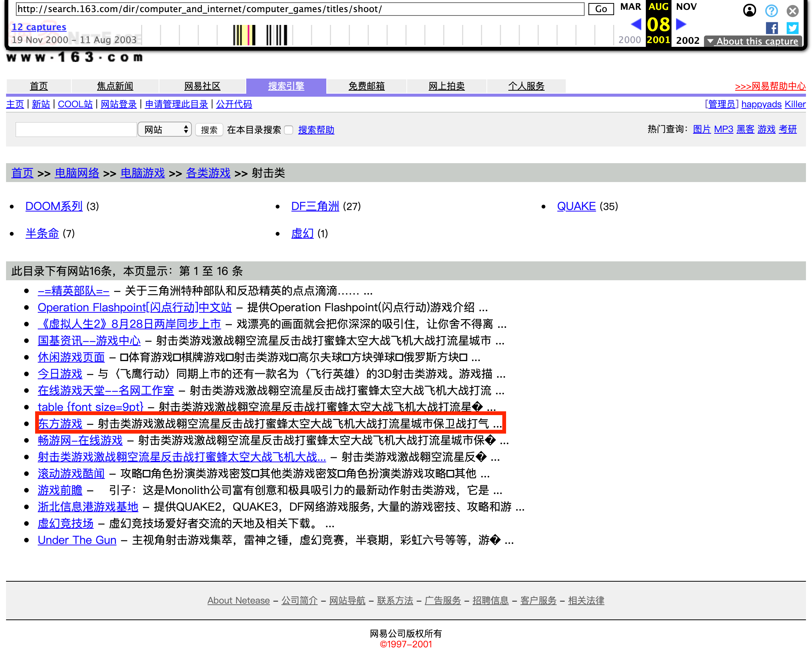Go to 电脑网络 in the breadcrumb
Viewport: 812px width, 664px height.
point(77,173)
